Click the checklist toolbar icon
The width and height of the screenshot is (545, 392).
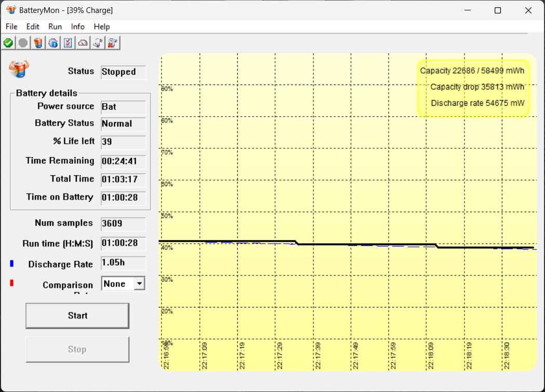coord(68,43)
